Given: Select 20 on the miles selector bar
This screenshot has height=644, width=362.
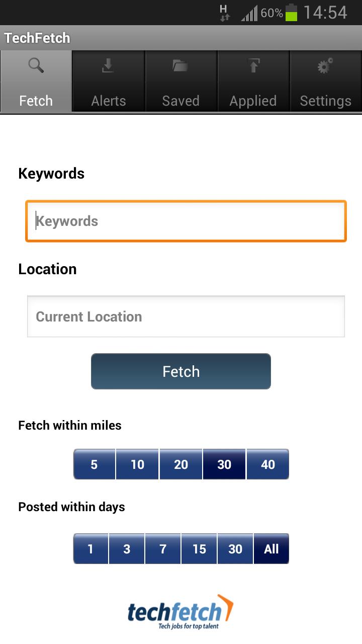Looking at the screenshot, I should pyautogui.click(x=180, y=464).
